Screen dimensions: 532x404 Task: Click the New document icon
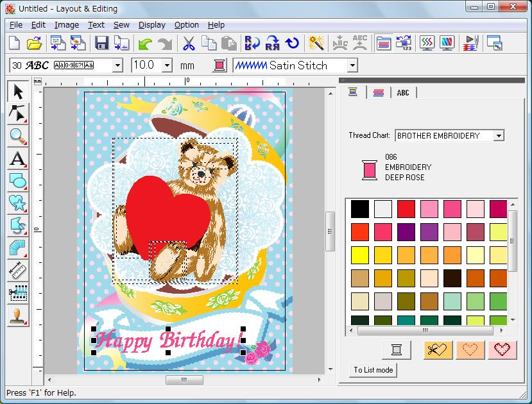tap(14, 43)
